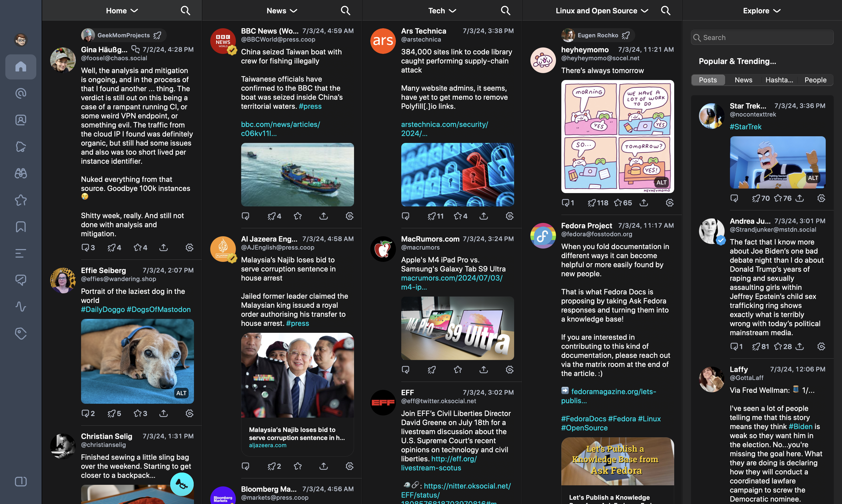Screen dimensions: 842x504
Task: Show ALT text on Star Trek image
Action: point(813,178)
